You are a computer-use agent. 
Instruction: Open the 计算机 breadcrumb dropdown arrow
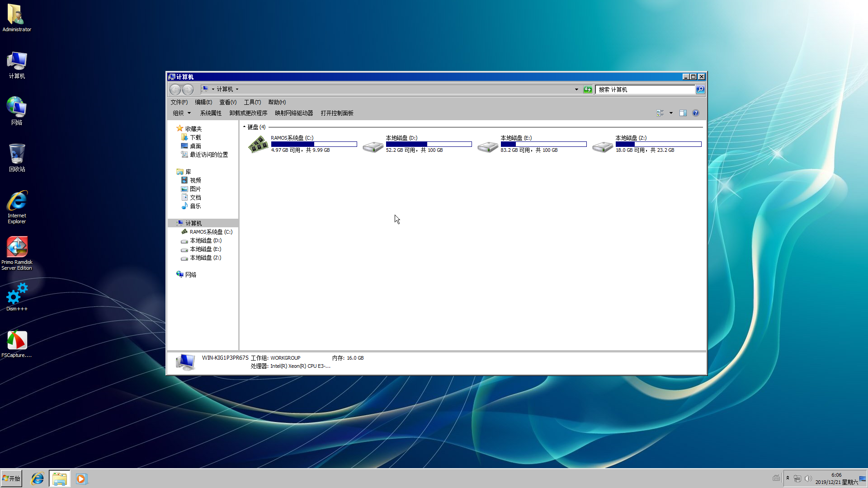pos(237,89)
